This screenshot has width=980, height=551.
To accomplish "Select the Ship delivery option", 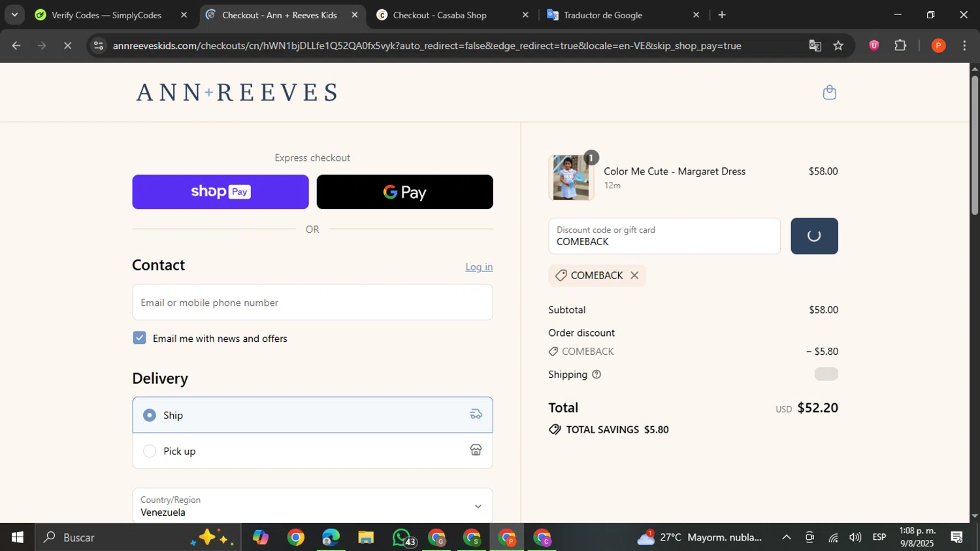I will coord(312,414).
